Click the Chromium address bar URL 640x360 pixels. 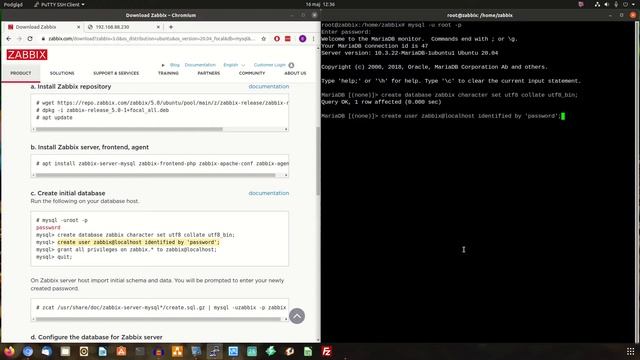click(151, 38)
